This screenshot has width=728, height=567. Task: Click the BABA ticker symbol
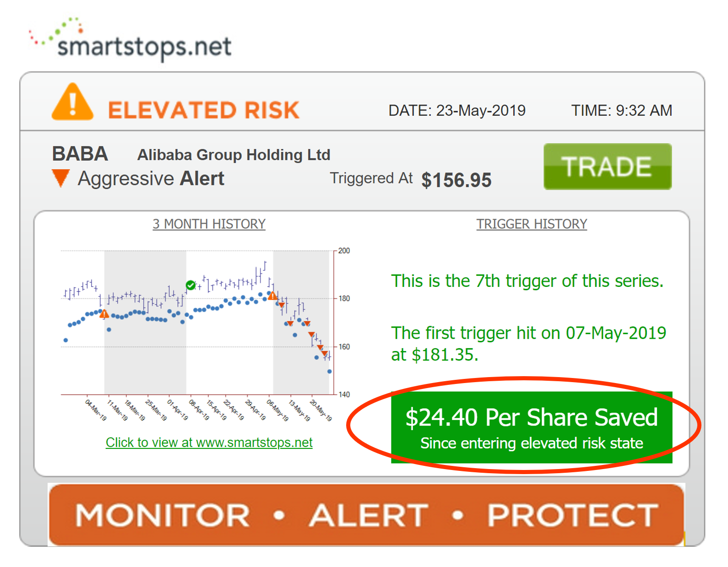coord(80,154)
